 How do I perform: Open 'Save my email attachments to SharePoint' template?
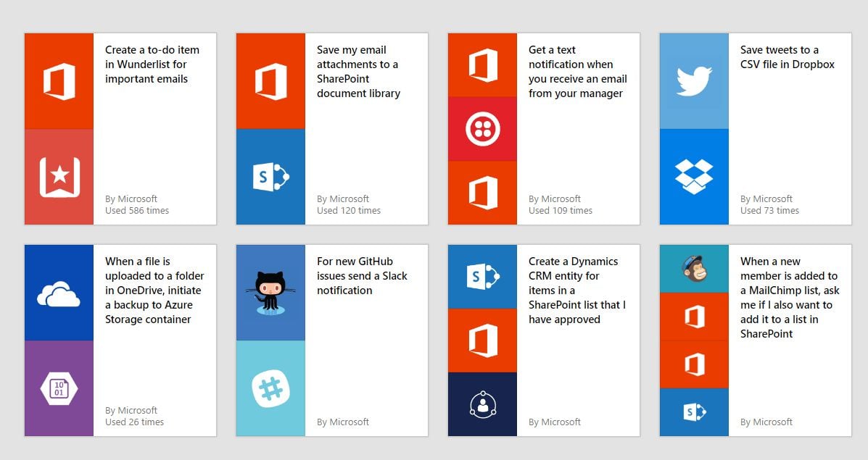click(358, 71)
